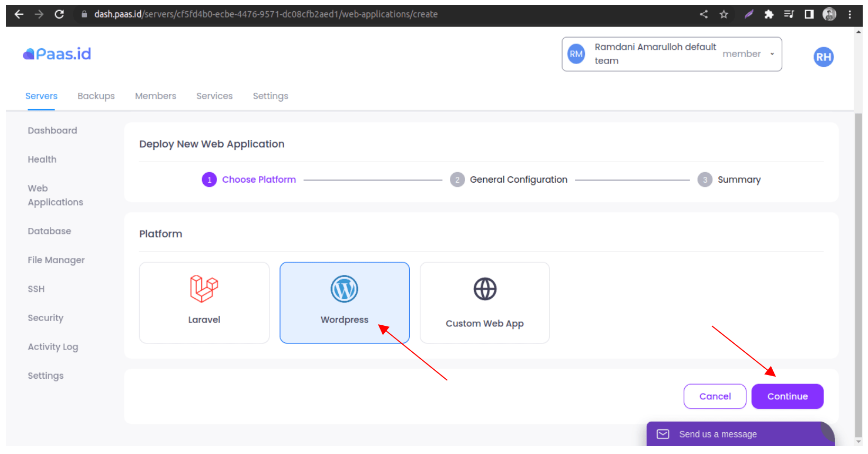
Task: Open the RH user avatar menu
Action: pyautogui.click(x=823, y=57)
